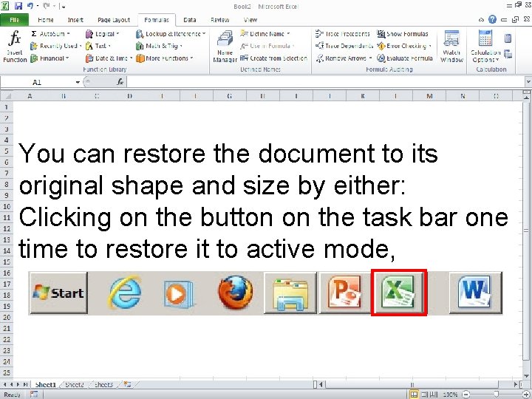Screen dimensions: 532x399
Task: Run Error Checking
Action: coord(403,46)
